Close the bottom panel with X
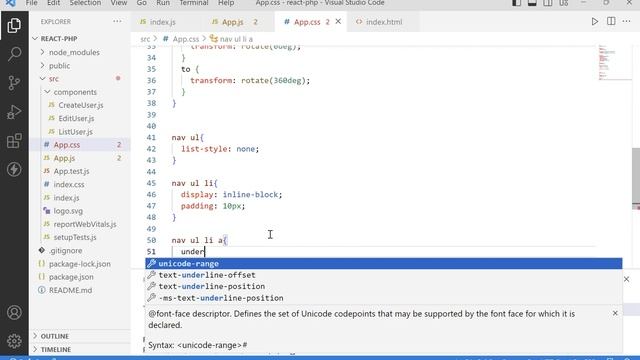640x360 pixels. 627,279
